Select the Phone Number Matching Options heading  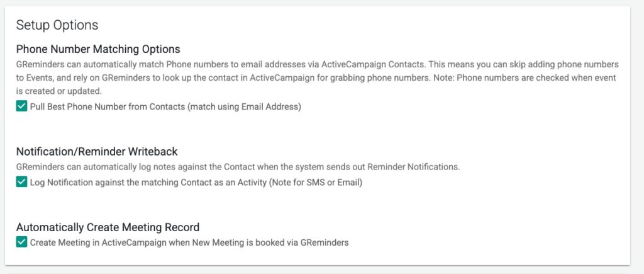click(98, 49)
